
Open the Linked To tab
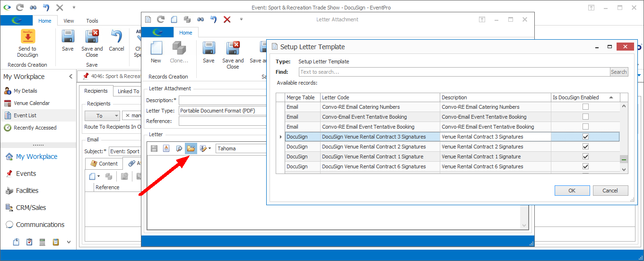pyautogui.click(x=128, y=91)
